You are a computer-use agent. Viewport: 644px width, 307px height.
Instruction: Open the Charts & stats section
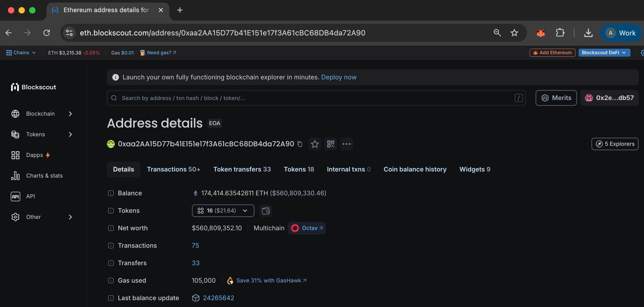click(44, 176)
